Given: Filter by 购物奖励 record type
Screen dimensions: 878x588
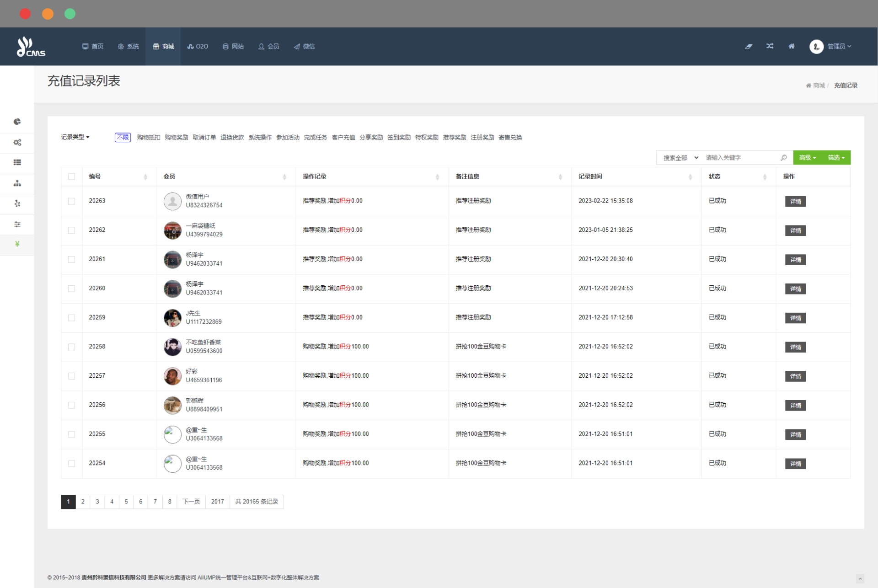Looking at the screenshot, I should tap(177, 138).
